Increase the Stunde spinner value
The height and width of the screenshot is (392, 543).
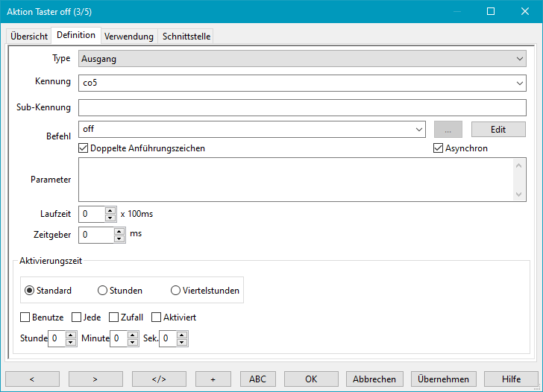click(71, 335)
